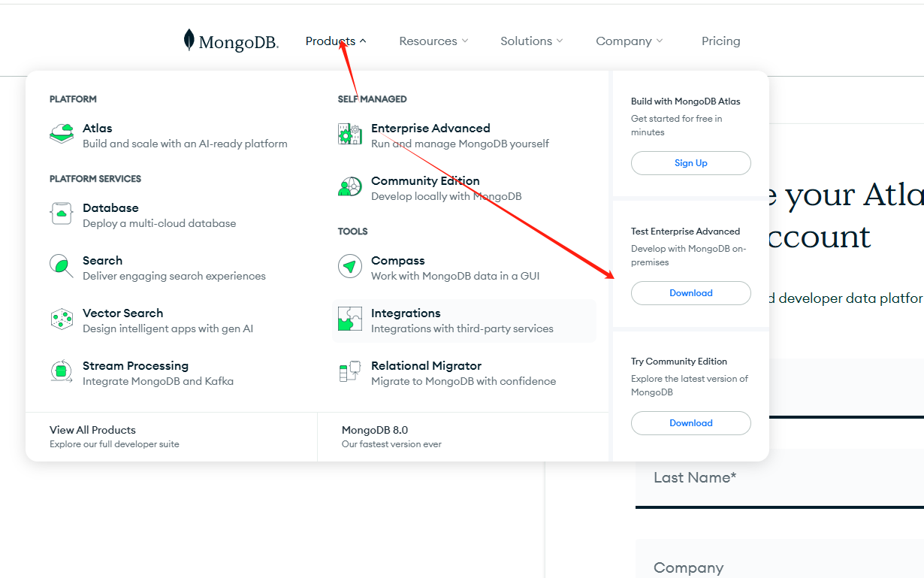The image size is (924, 578).
Task: Click 'Build and scale with an AI-ready platform' text
Action: (185, 144)
